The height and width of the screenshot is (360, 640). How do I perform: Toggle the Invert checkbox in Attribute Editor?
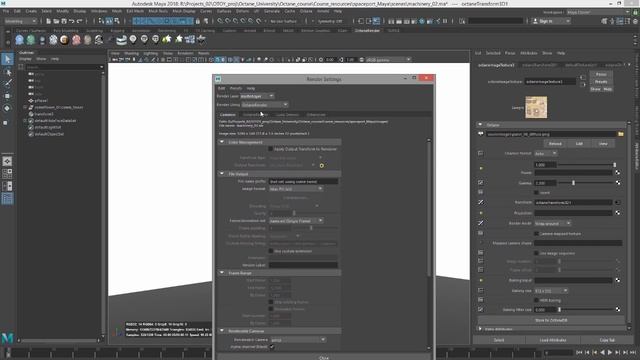(536, 193)
